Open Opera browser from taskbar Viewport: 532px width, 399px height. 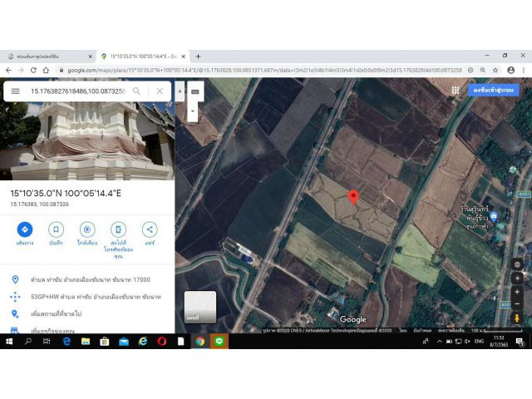pyautogui.click(x=162, y=342)
